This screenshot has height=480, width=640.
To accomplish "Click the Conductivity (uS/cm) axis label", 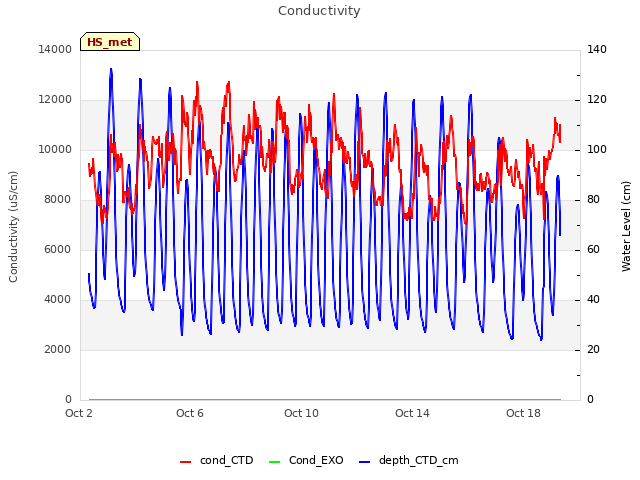I will coord(13,227).
